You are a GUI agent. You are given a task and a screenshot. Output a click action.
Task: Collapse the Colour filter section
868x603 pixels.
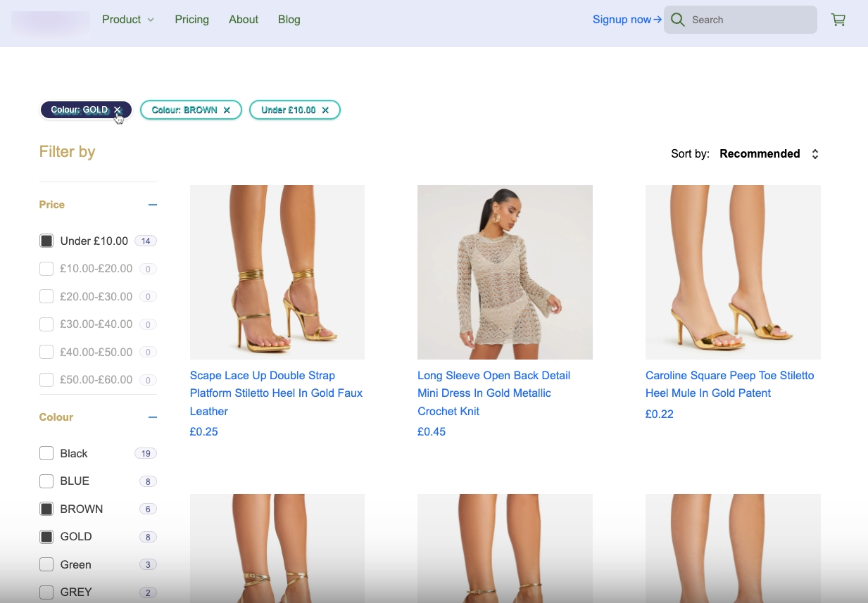click(152, 417)
